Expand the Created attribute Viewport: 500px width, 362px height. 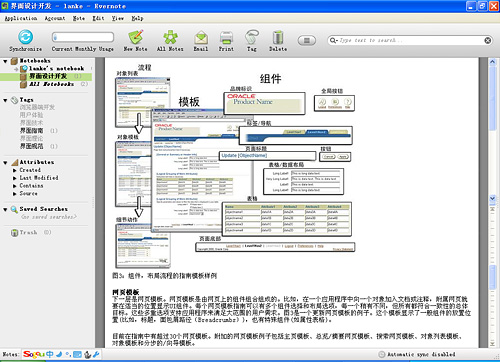[x=15, y=170]
